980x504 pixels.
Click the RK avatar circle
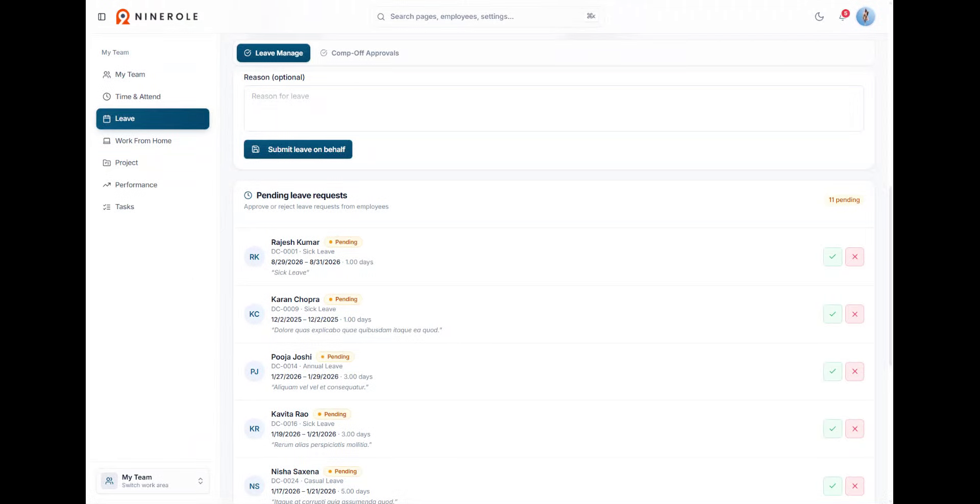coord(254,257)
